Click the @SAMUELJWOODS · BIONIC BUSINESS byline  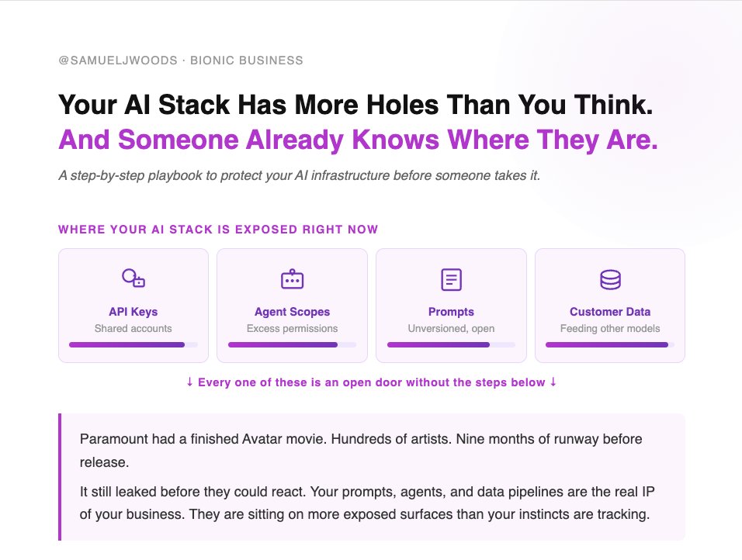pos(181,60)
